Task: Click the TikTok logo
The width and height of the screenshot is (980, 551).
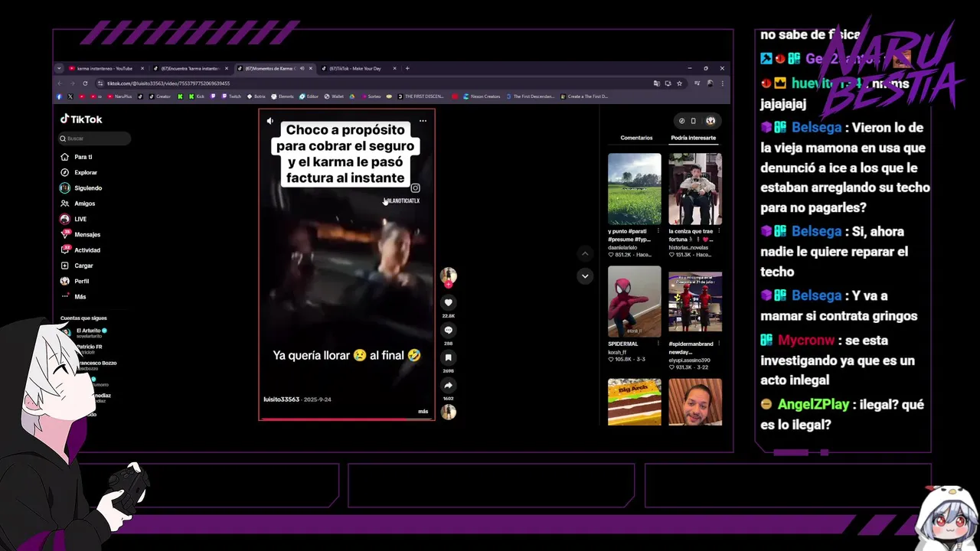Action: (81, 119)
